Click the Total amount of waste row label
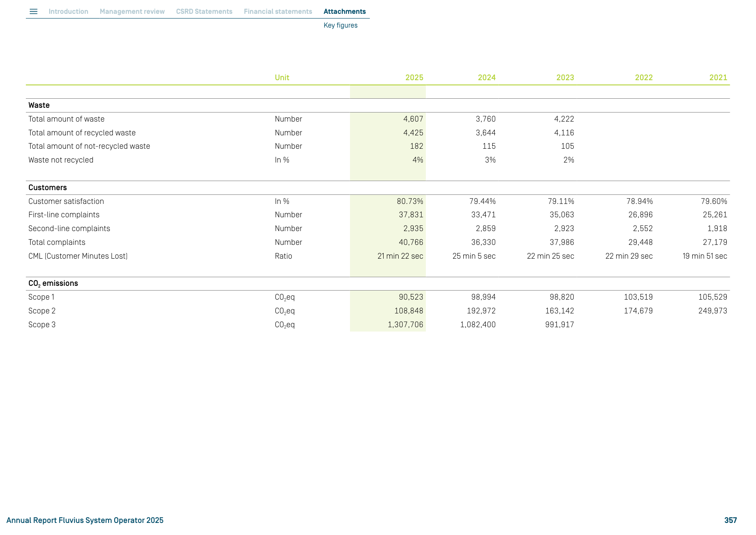 (66, 119)
